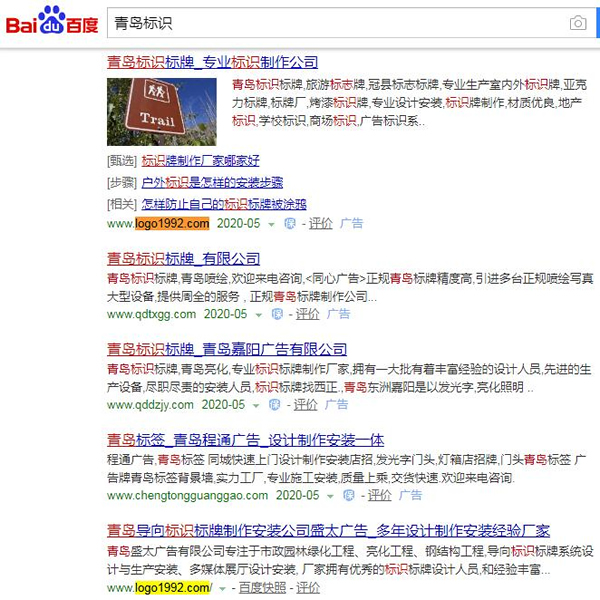The width and height of the screenshot is (600, 600).
Task: Open result 青岛标识标牌_有限公司
Action: pyautogui.click(x=183, y=259)
